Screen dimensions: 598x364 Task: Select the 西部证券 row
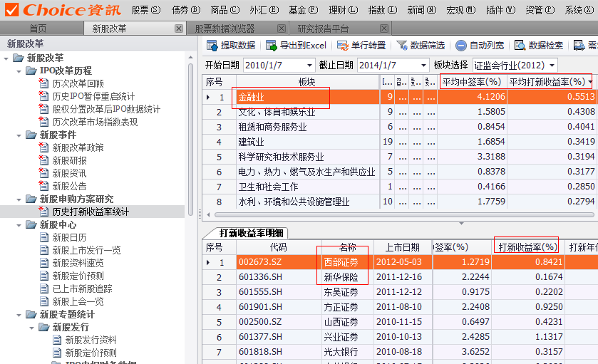(398, 262)
